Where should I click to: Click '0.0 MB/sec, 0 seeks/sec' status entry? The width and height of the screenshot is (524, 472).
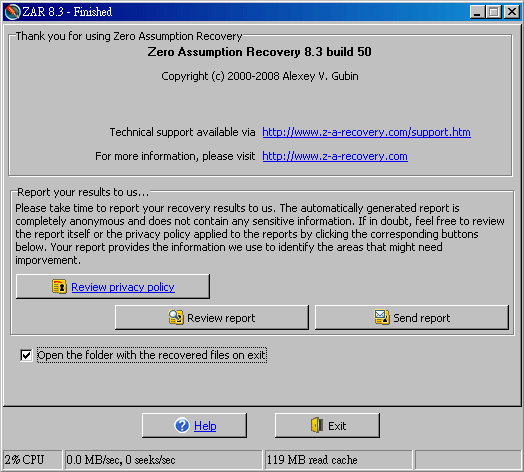(163, 460)
